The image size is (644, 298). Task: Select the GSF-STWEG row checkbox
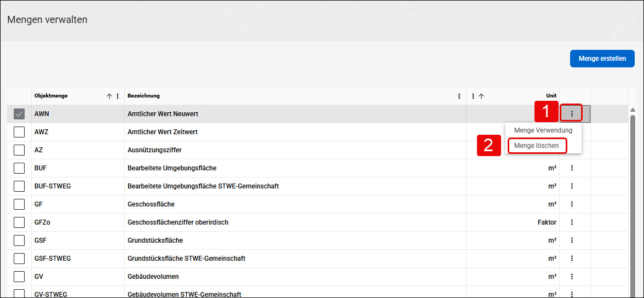point(19,259)
